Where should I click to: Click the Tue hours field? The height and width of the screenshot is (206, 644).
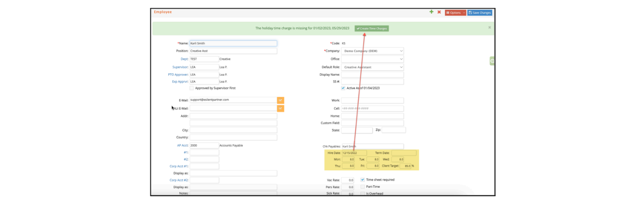click(x=373, y=160)
